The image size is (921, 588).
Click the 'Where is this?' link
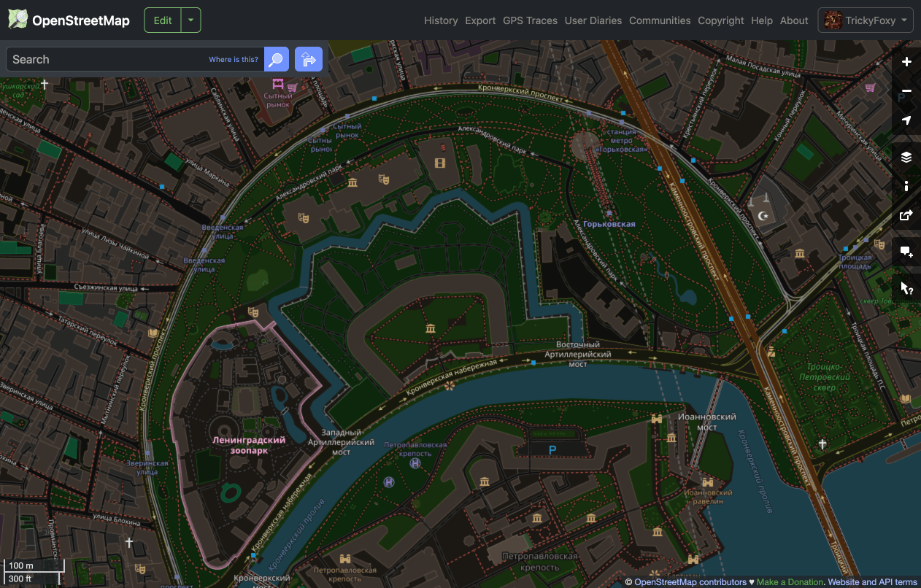(x=234, y=60)
